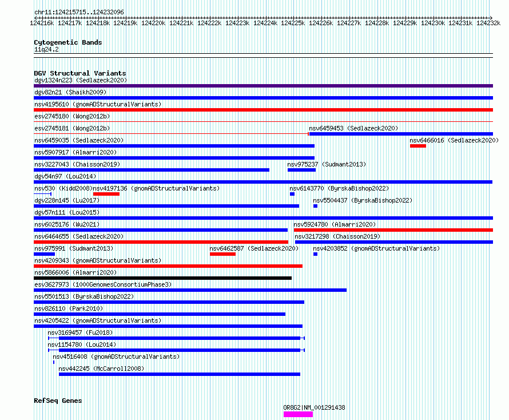The image size is (509, 420).
Task: Click nsv5501513 (ByrskaBishop2022) label
Action: [84, 296]
